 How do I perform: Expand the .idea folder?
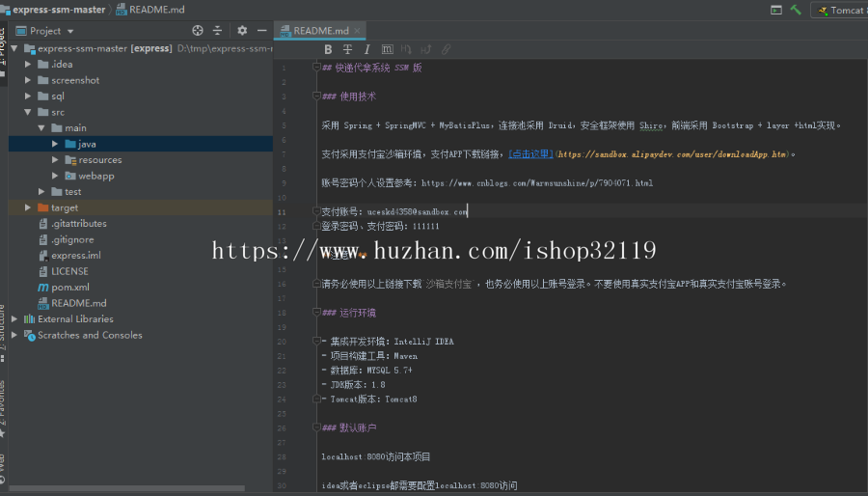[28, 65]
